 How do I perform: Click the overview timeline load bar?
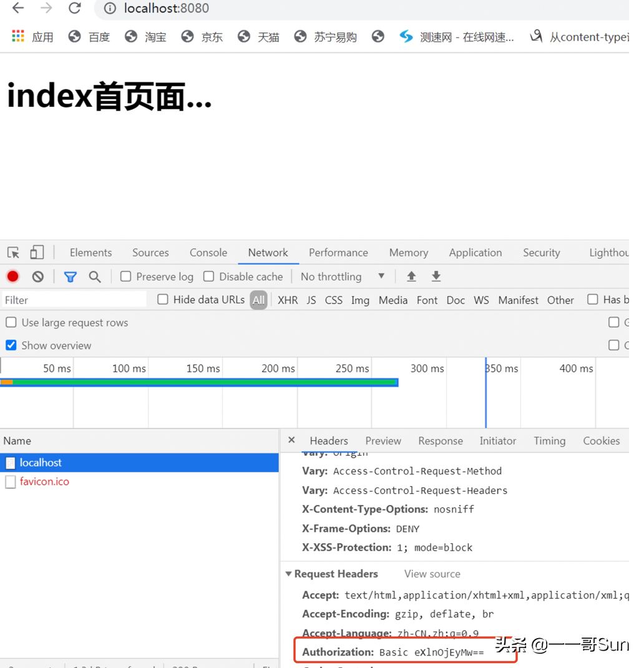tap(199, 382)
